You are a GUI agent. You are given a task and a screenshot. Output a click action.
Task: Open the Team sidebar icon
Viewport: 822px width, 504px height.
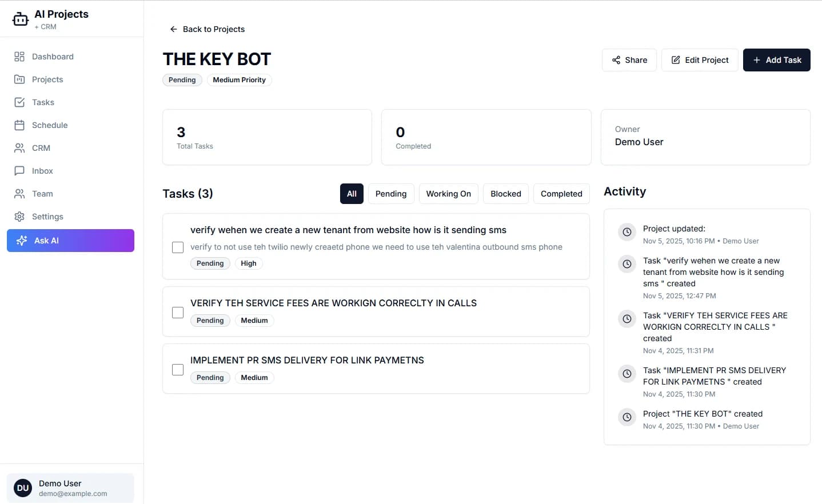click(42, 194)
